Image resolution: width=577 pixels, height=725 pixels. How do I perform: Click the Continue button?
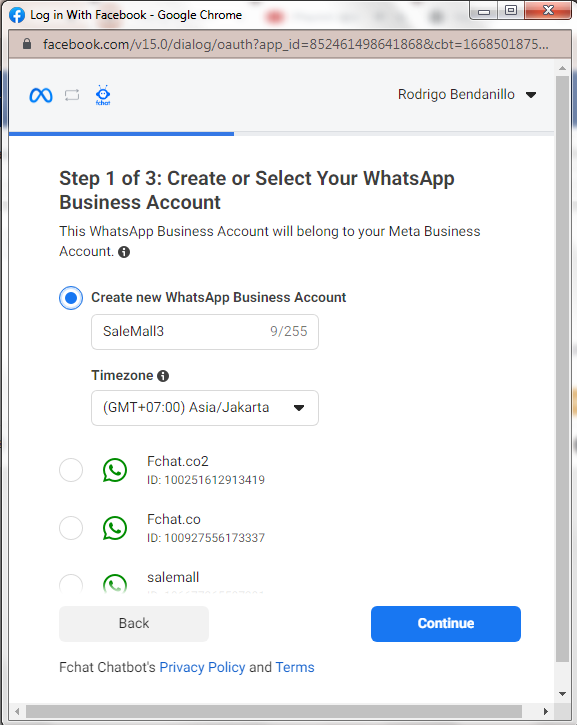pos(446,624)
